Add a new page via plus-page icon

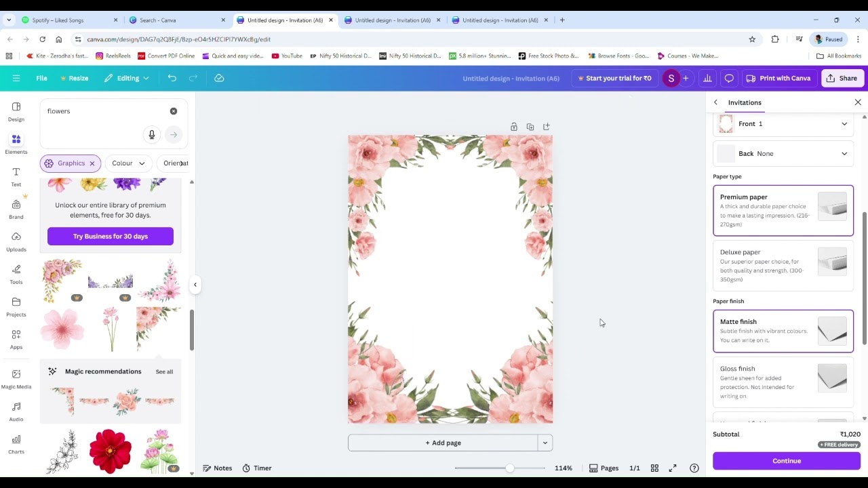tap(547, 127)
